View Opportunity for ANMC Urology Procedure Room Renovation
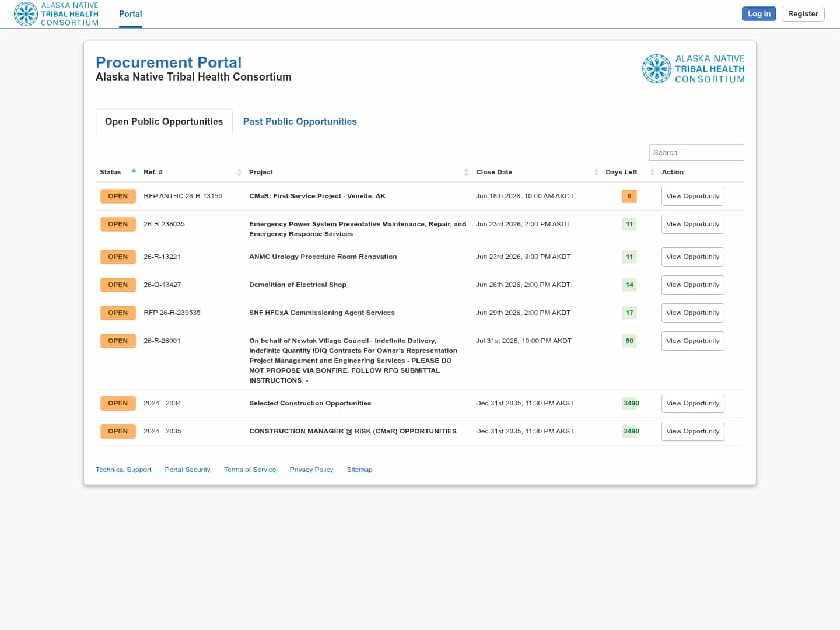Screen dimensions: 840x630 tap(693, 257)
